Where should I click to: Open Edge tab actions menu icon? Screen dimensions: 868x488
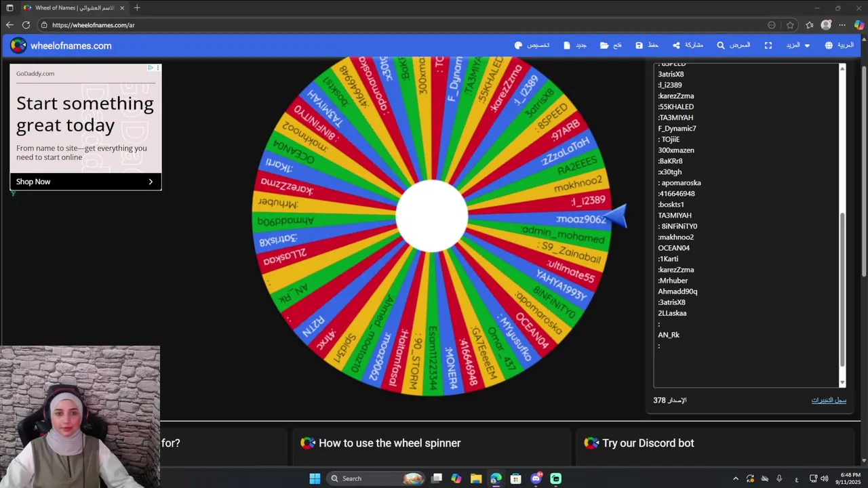[9, 7]
